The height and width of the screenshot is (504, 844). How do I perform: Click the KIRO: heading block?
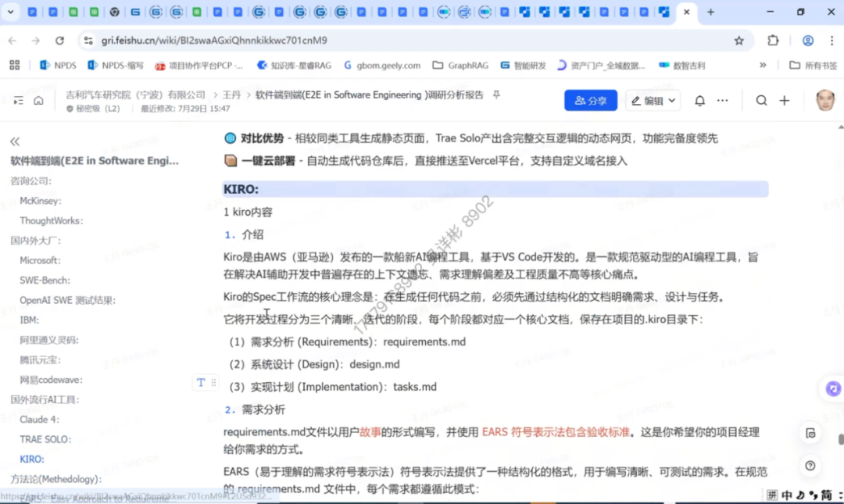point(495,189)
